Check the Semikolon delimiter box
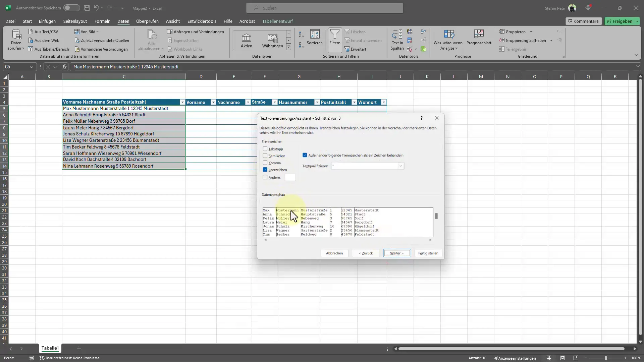Image resolution: width=644 pixels, height=362 pixels. pyautogui.click(x=265, y=156)
